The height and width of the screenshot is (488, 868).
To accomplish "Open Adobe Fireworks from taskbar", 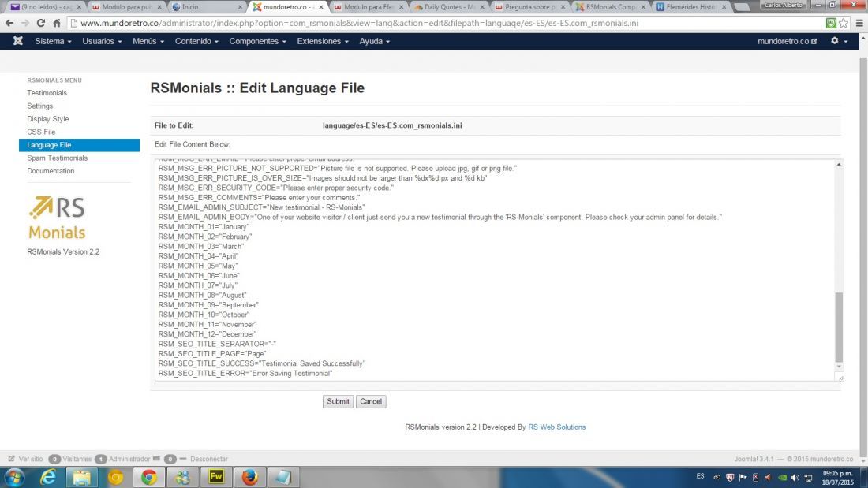I will [x=216, y=477].
